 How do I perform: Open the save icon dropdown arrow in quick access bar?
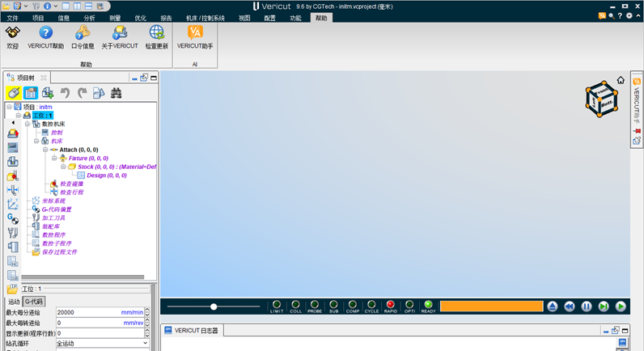(25, 6)
